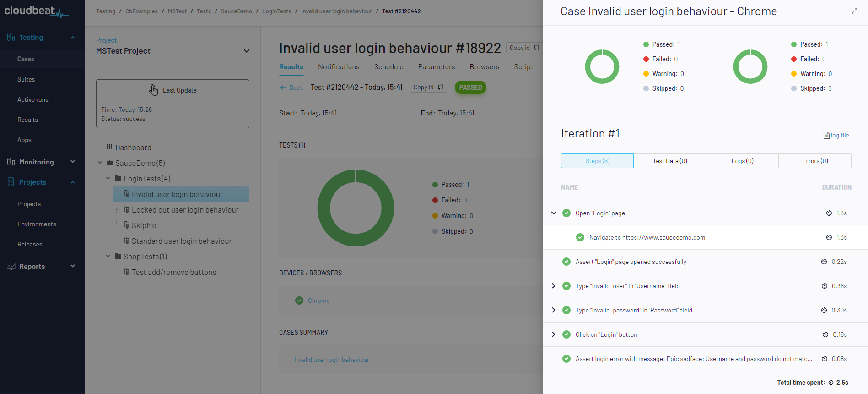Click the Chrome browser link
The width and height of the screenshot is (868, 394).
tap(318, 301)
